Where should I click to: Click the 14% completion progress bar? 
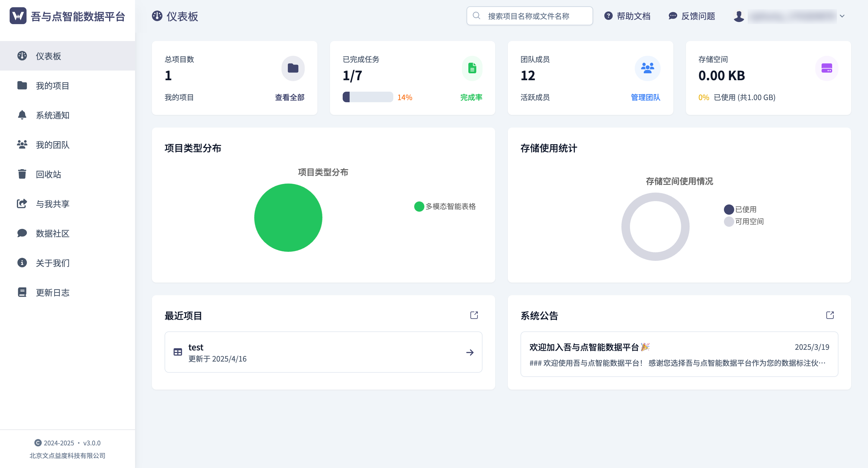tap(368, 97)
